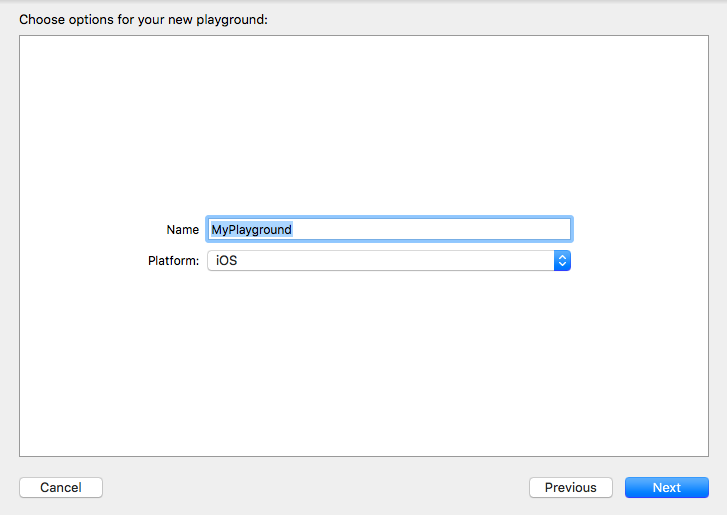
Task: Expand the Platform combo box showing iOS
Action: pos(389,261)
